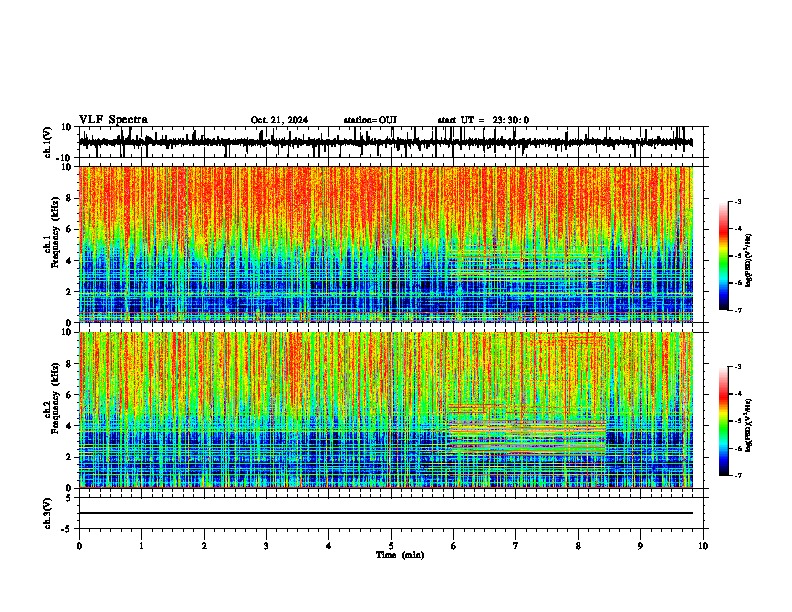This screenshot has width=792, height=612.
Task: Click the flat ch.3 voltage trace line
Action: click(x=386, y=513)
